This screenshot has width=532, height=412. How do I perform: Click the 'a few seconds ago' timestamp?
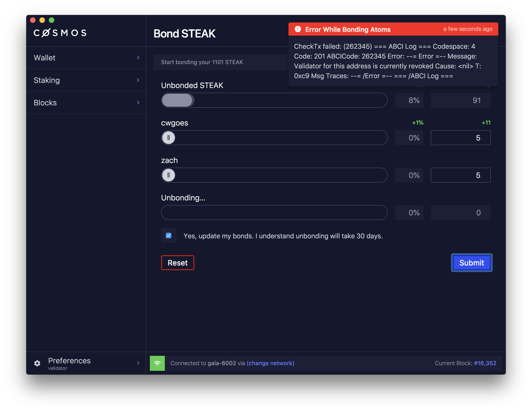(468, 29)
